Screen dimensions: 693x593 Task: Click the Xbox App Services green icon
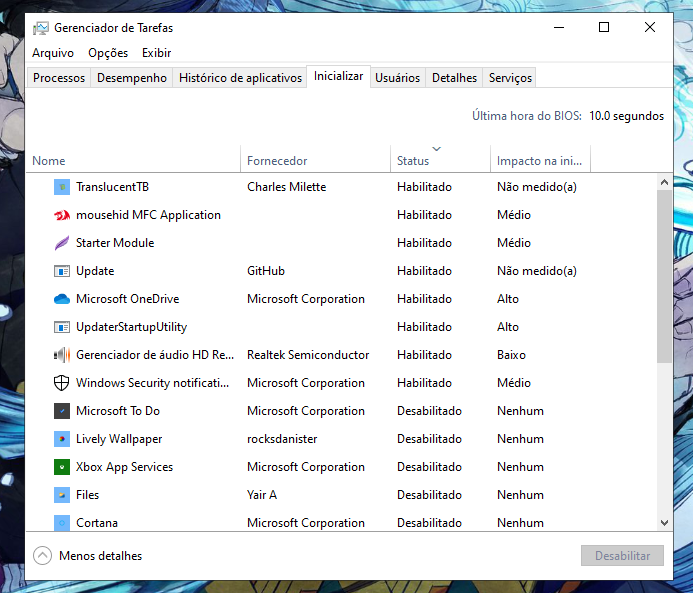(x=62, y=467)
